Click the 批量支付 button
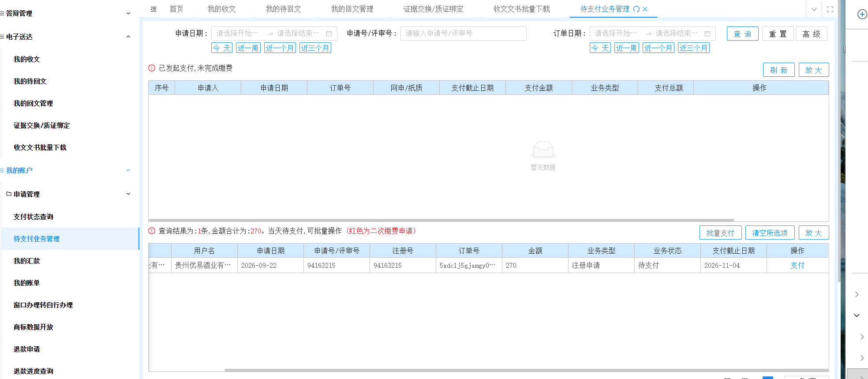This screenshot has height=379, width=868. (721, 233)
